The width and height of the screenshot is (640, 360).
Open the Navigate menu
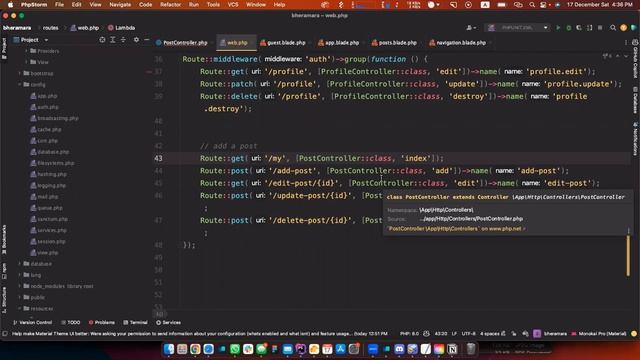pos(120,4)
